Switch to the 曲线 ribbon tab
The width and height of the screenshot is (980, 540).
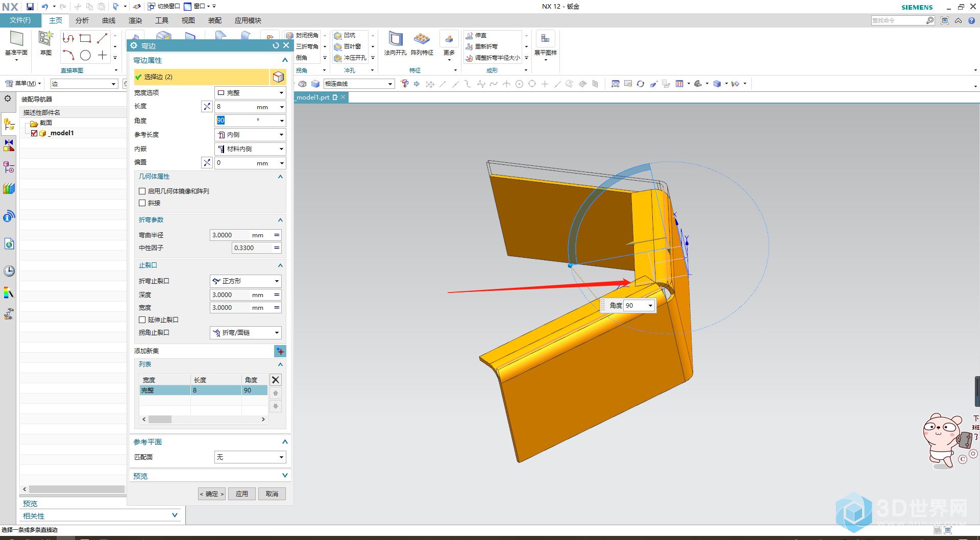[x=109, y=20]
